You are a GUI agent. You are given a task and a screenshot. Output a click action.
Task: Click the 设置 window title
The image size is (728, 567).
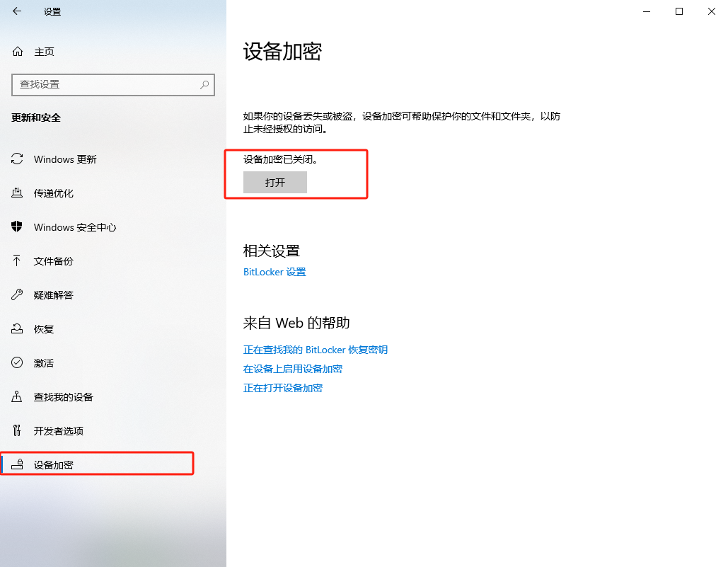point(52,11)
